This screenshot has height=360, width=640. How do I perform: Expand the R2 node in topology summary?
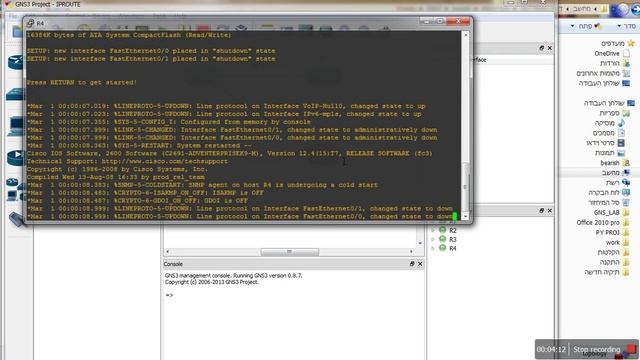[x=433, y=230]
